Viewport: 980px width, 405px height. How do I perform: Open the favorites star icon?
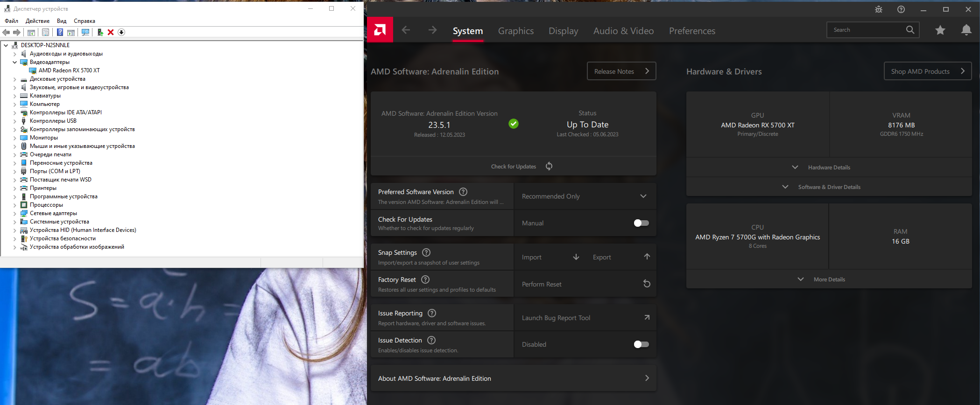pos(940,30)
